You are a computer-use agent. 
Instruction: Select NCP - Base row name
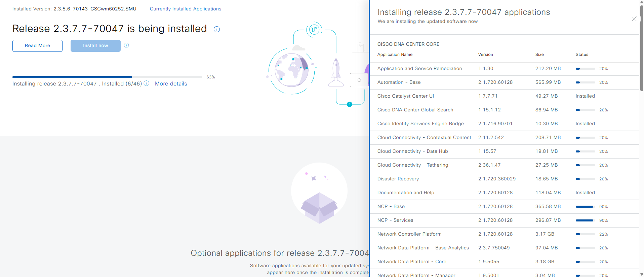(x=391, y=206)
